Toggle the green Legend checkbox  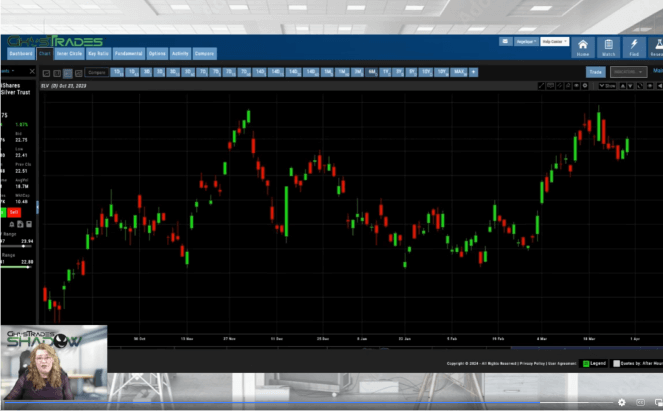[x=587, y=364]
